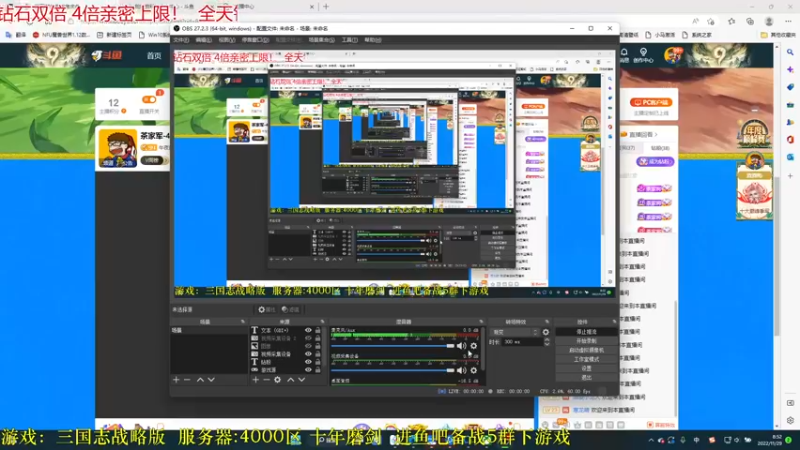Remove selected source with minus icon
The image size is (800, 450).
coord(266,380)
